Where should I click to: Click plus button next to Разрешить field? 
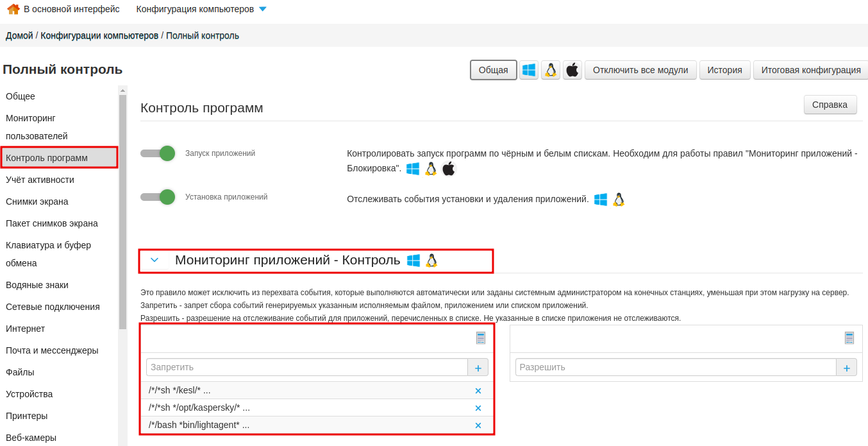tap(846, 368)
